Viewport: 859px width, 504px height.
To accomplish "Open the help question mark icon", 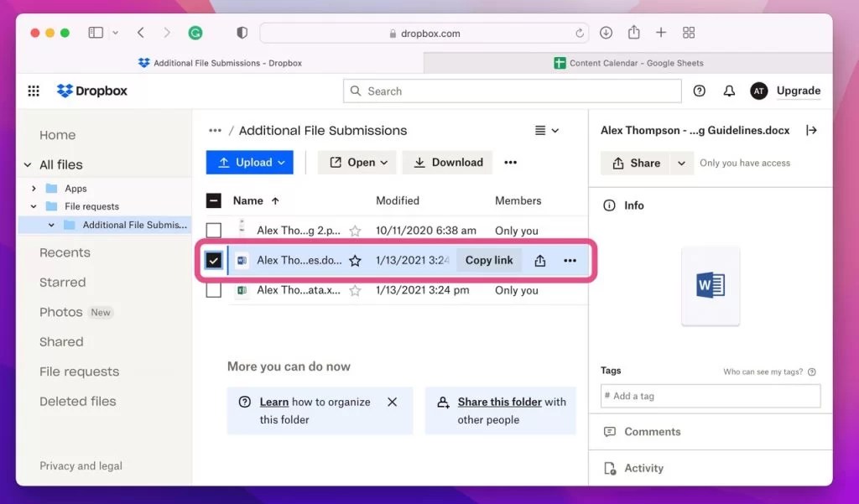I will pyautogui.click(x=699, y=91).
